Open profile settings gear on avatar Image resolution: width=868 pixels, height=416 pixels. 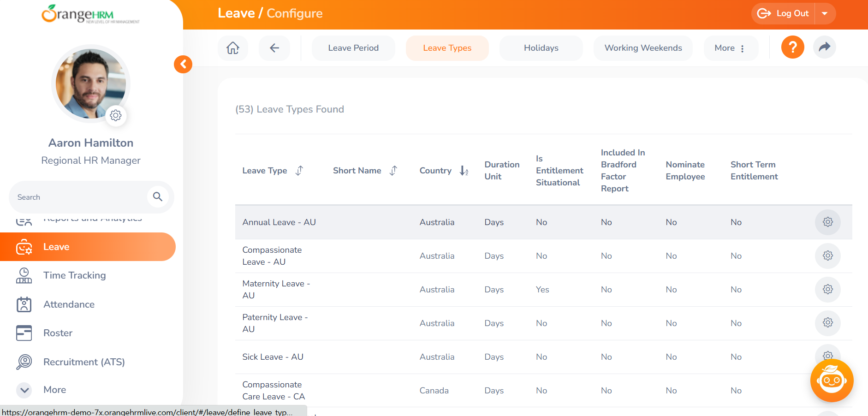point(116,115)
